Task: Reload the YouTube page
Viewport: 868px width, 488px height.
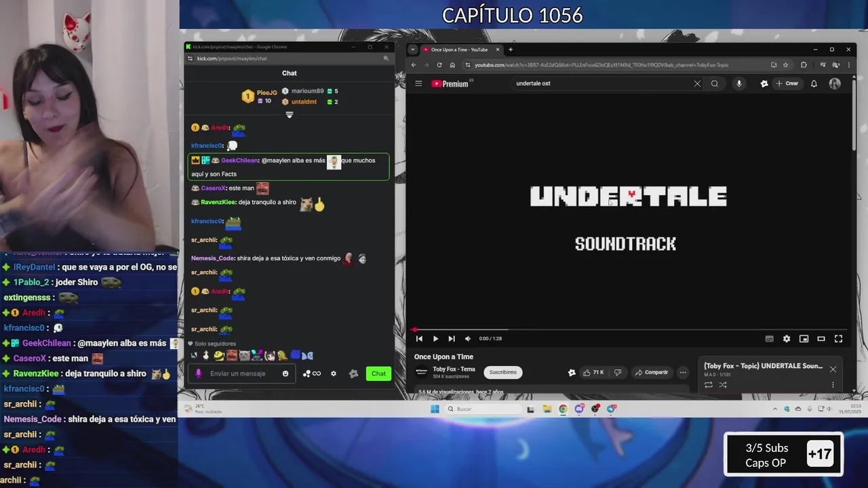Action: 439,65
